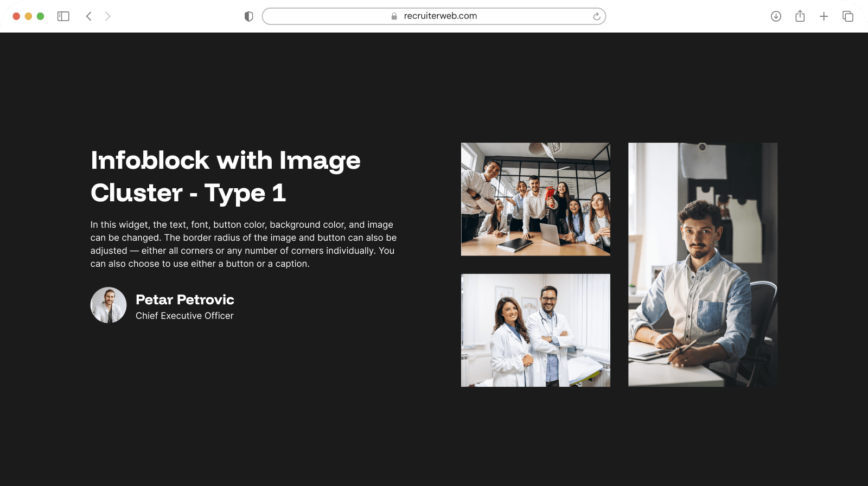868x486 pixels.
Task: Go back using the left arrow
Action: click(x=89, y=16)
